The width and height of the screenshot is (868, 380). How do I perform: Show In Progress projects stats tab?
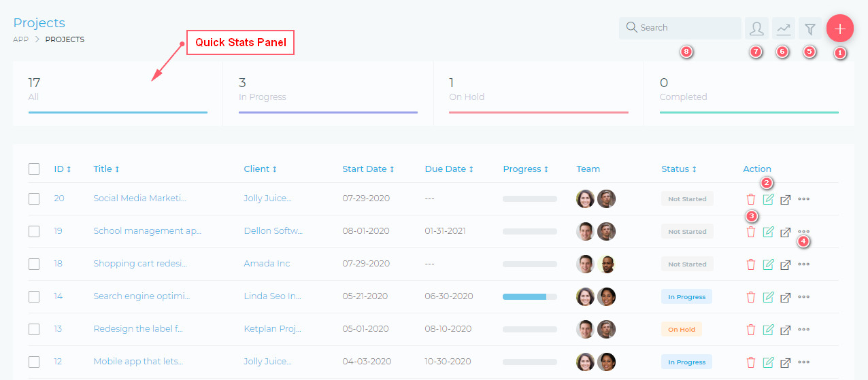328,94
